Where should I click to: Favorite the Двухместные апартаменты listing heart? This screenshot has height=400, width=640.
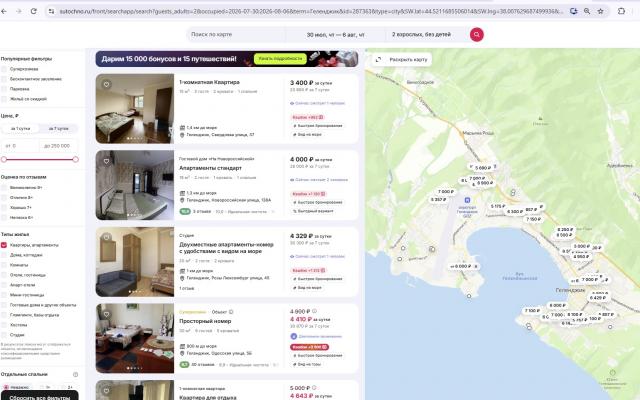[x=106, y=237]
